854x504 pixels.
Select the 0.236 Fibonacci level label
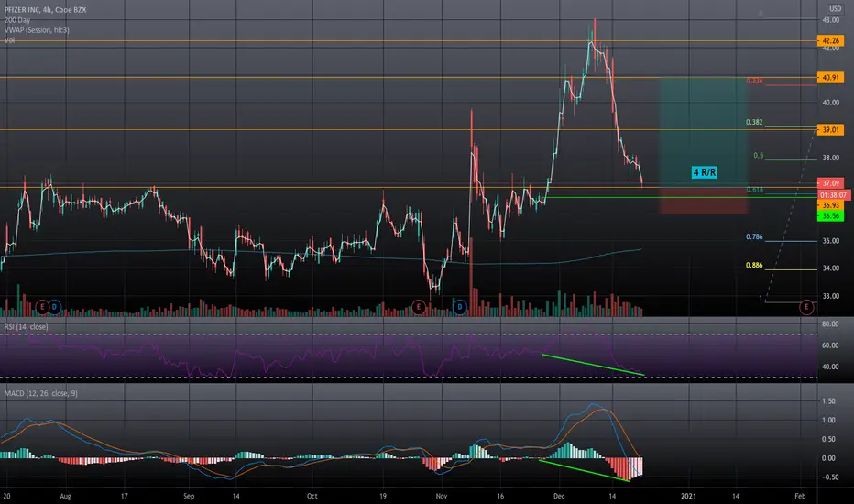click(x=754, y=81)
